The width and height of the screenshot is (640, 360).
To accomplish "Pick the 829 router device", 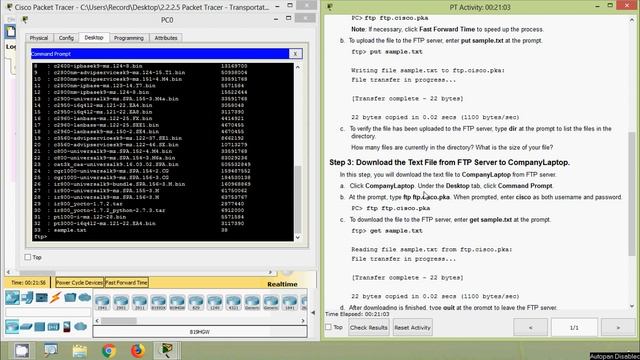I will click(x=196, y=302).
